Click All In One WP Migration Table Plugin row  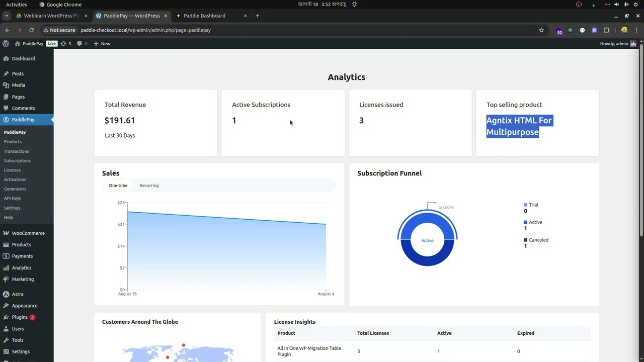(433, 351)
